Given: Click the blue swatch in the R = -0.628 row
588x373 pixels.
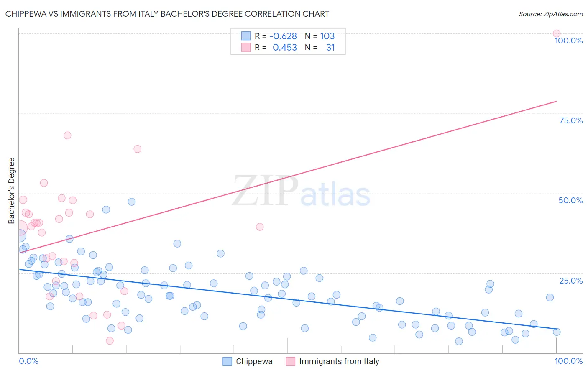Looking at the screenshot, I should [245, 36].
